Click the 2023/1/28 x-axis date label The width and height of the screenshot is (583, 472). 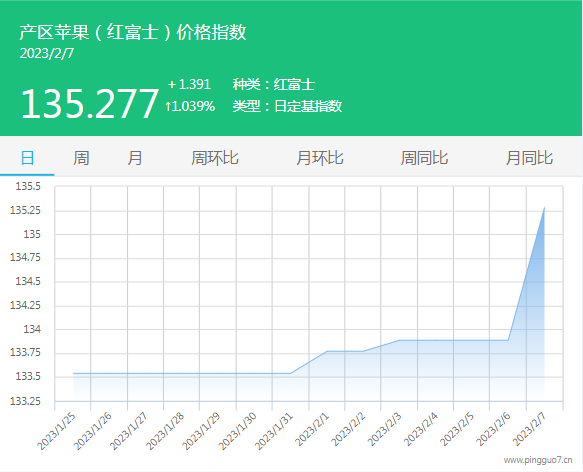tap(165, 431)
